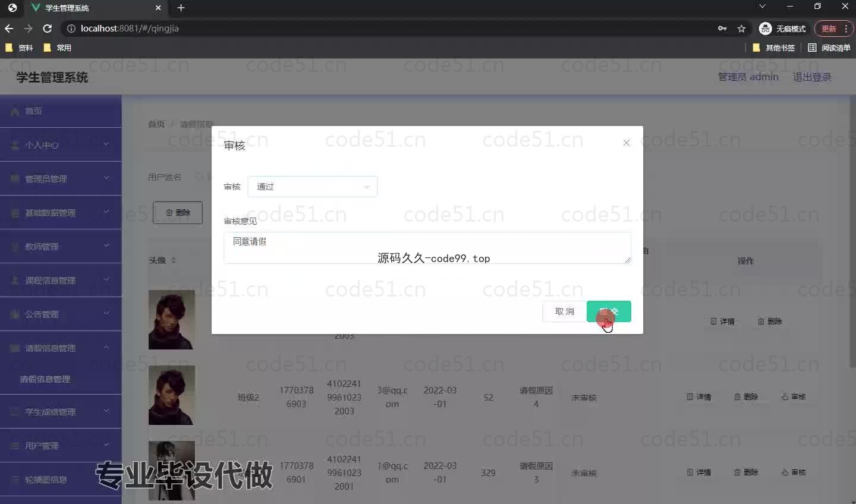This screenshot has width=856, height=504.
Task: Click 管理员 admin label in header
Action: point(748,77)
